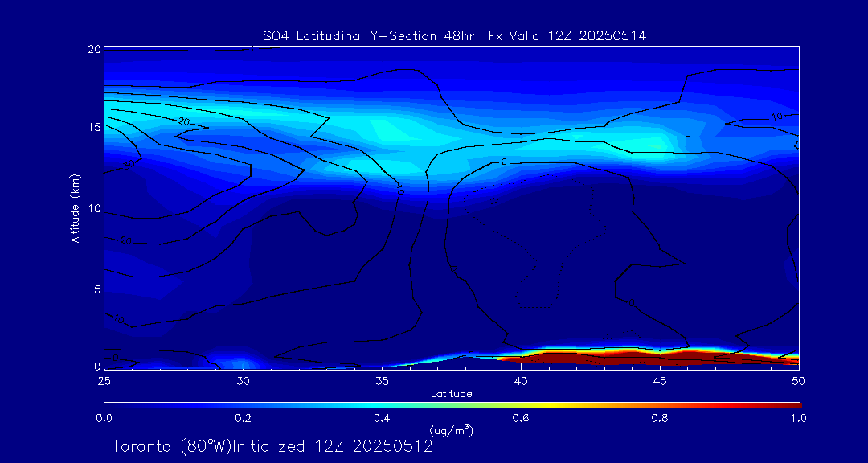Click the color bar value 0.6
The height and width of the screenshot is (463, 868).
point(521,418)
